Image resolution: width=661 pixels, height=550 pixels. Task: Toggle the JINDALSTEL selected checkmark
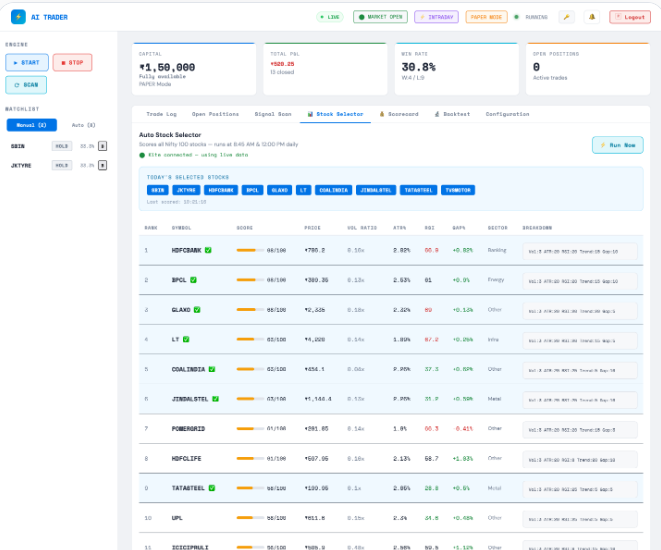[215, 399]
